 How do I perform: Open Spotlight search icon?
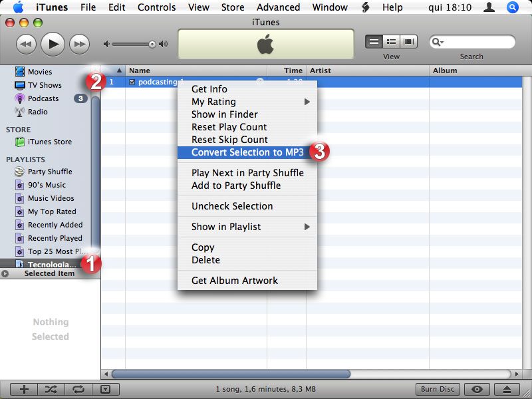(x=513, y=7)
